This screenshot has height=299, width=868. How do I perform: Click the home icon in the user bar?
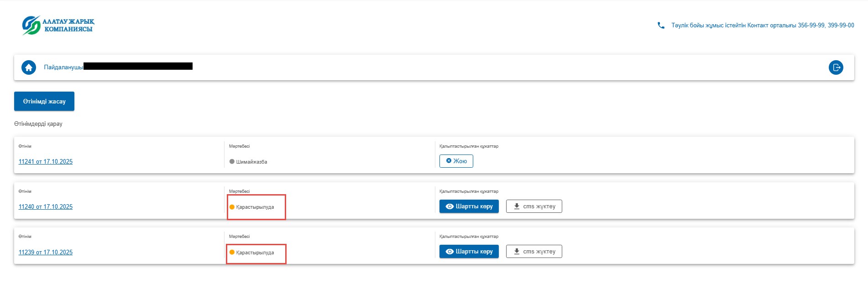pyautogui.click(x=29, y=67)
